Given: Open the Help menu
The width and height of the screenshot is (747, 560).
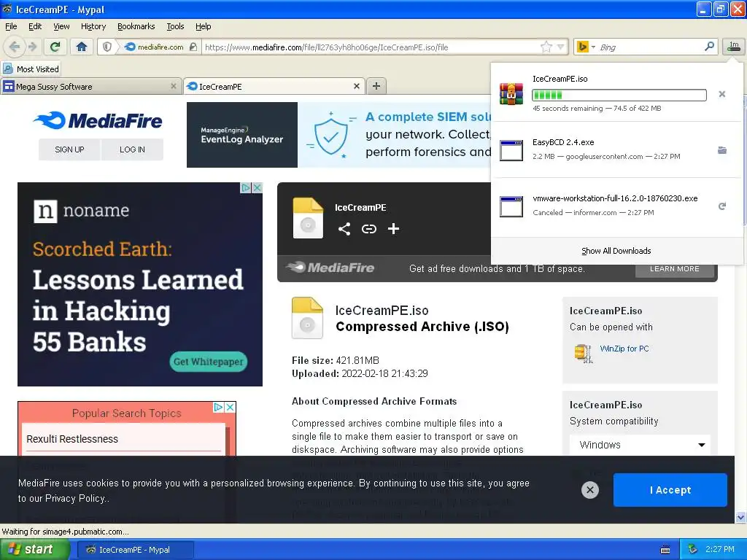Looking at the screenshot, I should 203,26.
